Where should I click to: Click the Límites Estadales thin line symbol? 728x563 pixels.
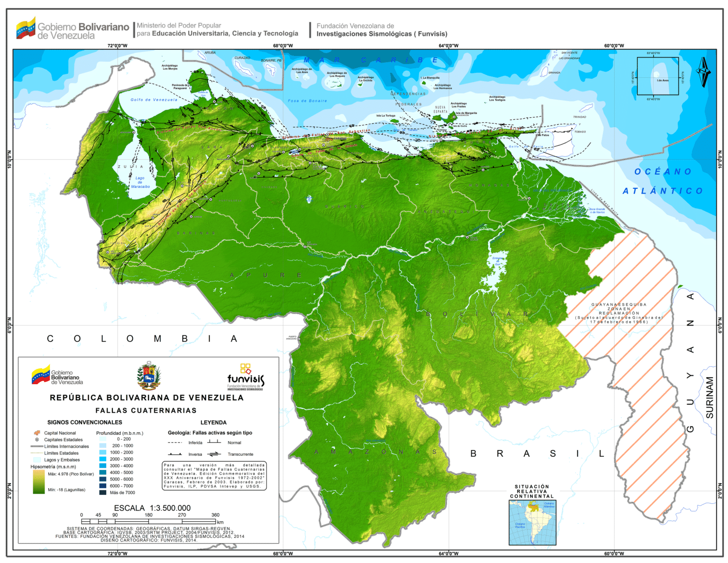(x=36, y=453)
